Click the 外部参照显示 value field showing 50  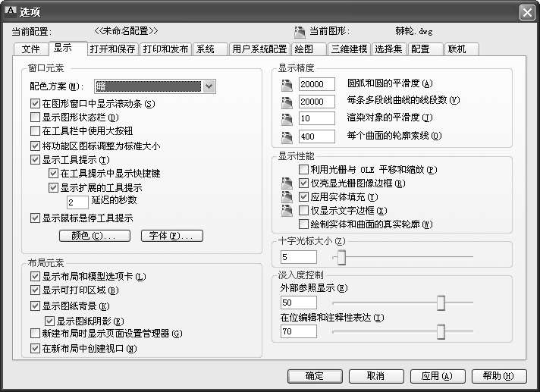(298, 303)
